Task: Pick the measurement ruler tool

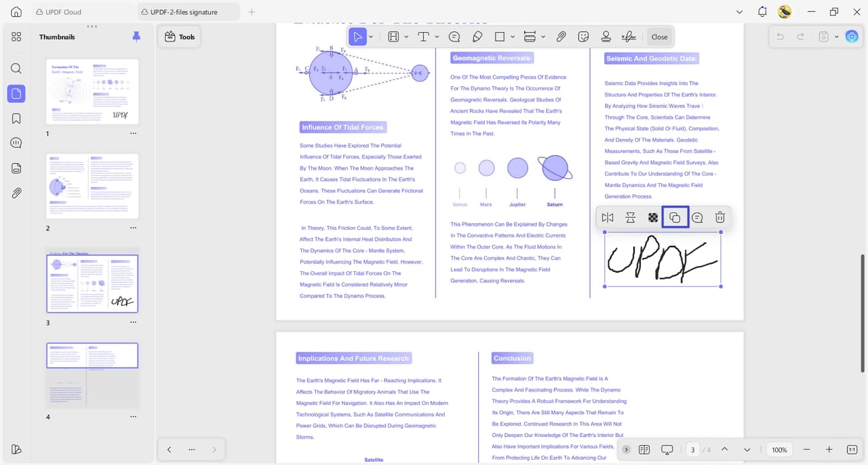Action: tap(530, 37)
